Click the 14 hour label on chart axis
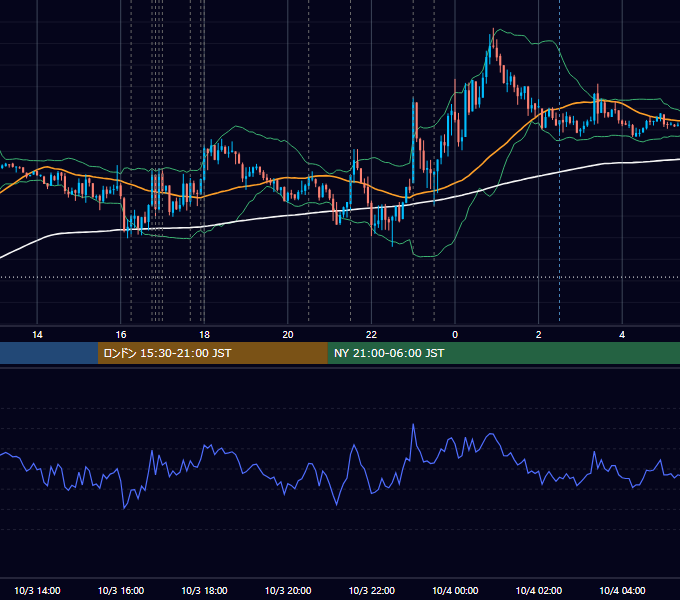Screen dimensions: 680x600 [37, 335]
